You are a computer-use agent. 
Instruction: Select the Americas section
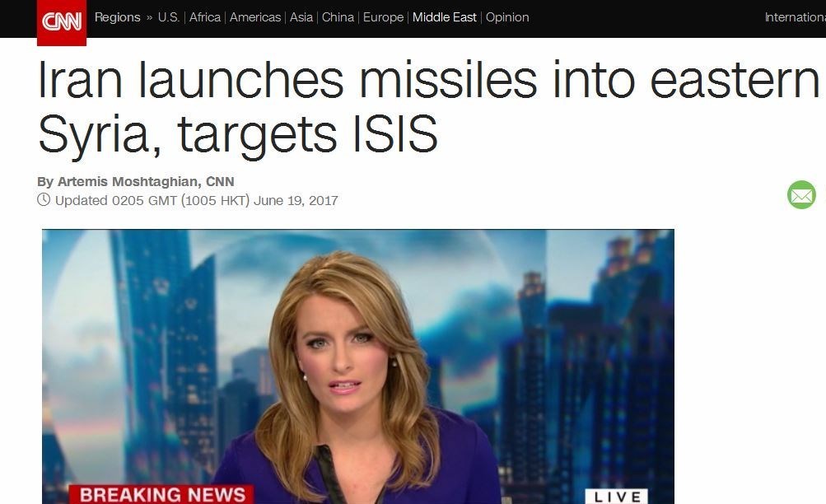255,17
